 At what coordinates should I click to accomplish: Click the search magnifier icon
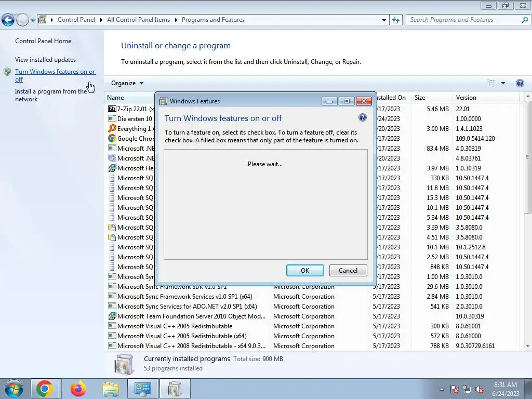(x=525, y=20)
